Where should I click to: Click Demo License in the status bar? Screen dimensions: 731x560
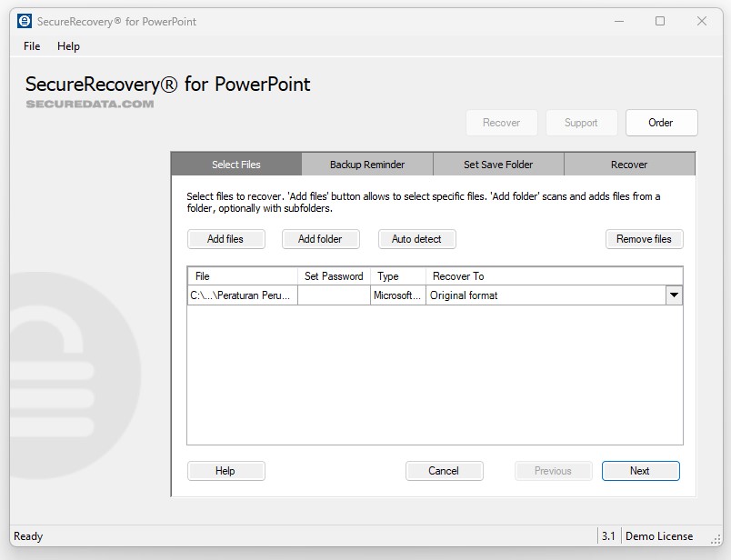(x=659, y=535)
